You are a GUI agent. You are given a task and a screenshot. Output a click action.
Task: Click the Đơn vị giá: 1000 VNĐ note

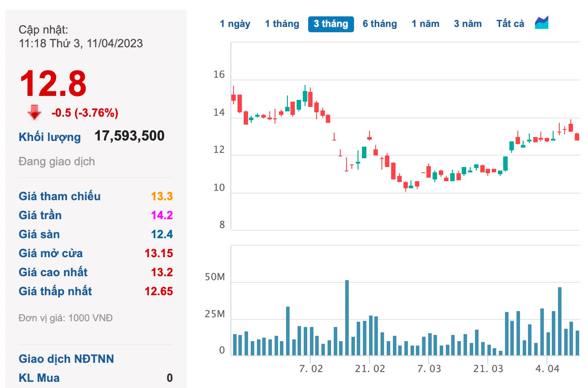tap(65, 318)
